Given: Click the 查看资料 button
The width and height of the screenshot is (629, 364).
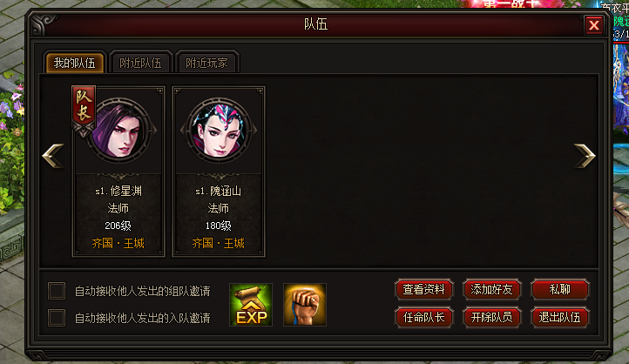Looking at the screenshot, I should point(423,289).
